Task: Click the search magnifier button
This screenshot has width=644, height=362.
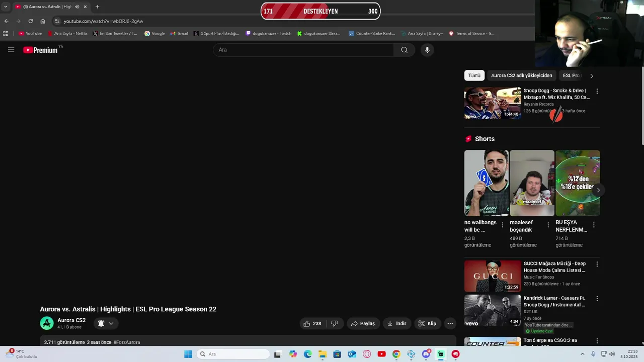Action: (404, 50)
